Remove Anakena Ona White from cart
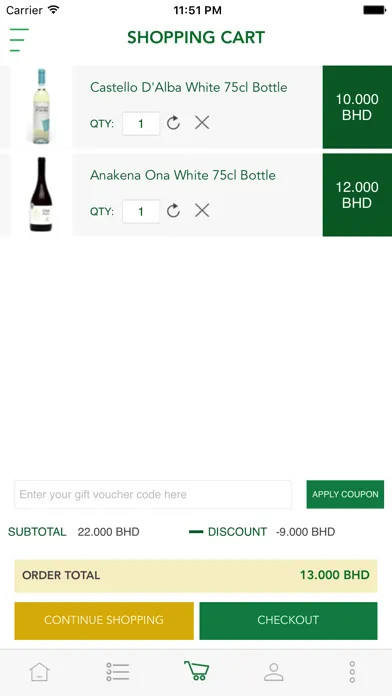 202,210
